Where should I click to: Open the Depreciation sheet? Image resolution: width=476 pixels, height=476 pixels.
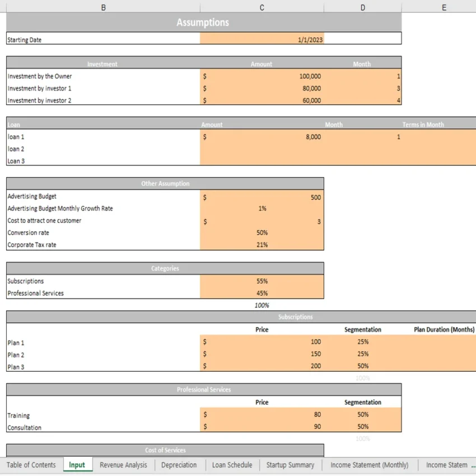[179, 465]
